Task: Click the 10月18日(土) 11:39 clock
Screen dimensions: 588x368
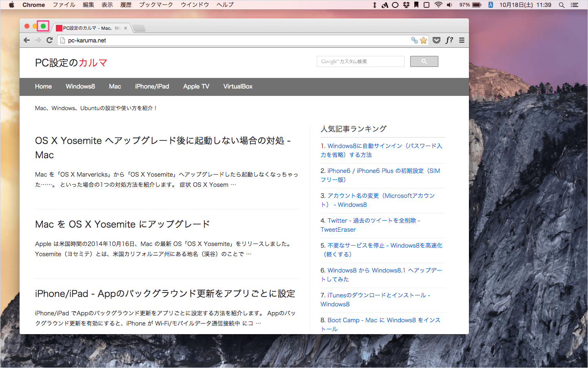Action: 525,5
